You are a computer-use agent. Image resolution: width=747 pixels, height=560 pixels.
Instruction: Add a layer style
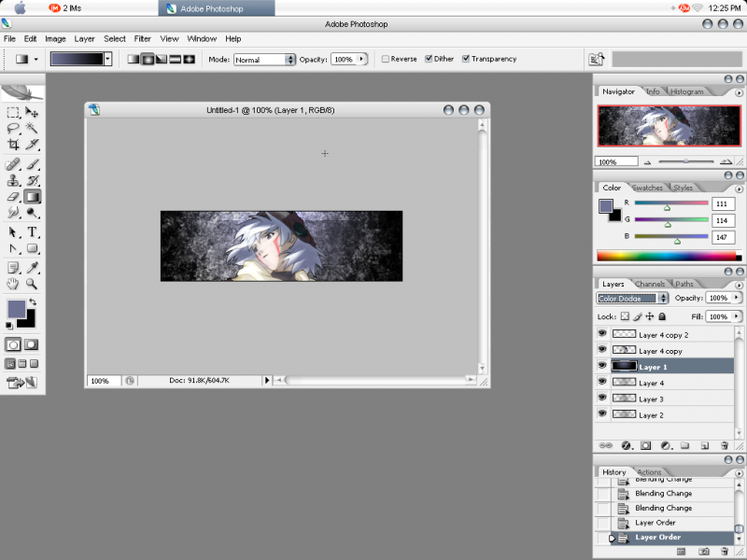click(x=626, y=446)
